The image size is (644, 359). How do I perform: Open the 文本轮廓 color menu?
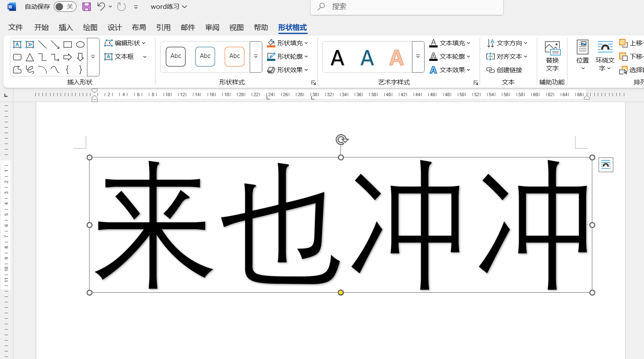click(x=450, y=56)
